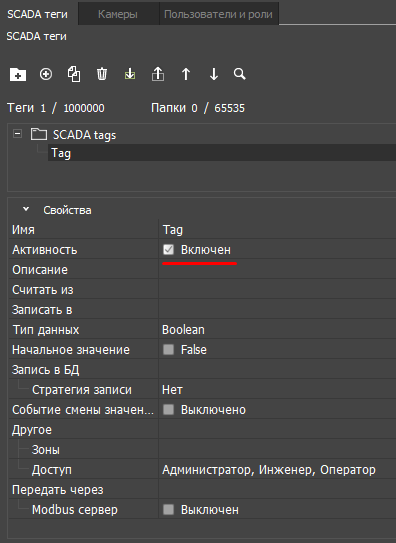
Task: Select the Начальное значение property label
Action: coord(71,350)
